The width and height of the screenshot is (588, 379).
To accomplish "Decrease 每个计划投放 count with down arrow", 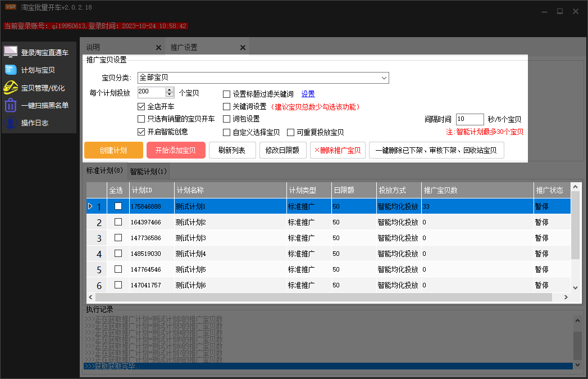I will (170, 94).
